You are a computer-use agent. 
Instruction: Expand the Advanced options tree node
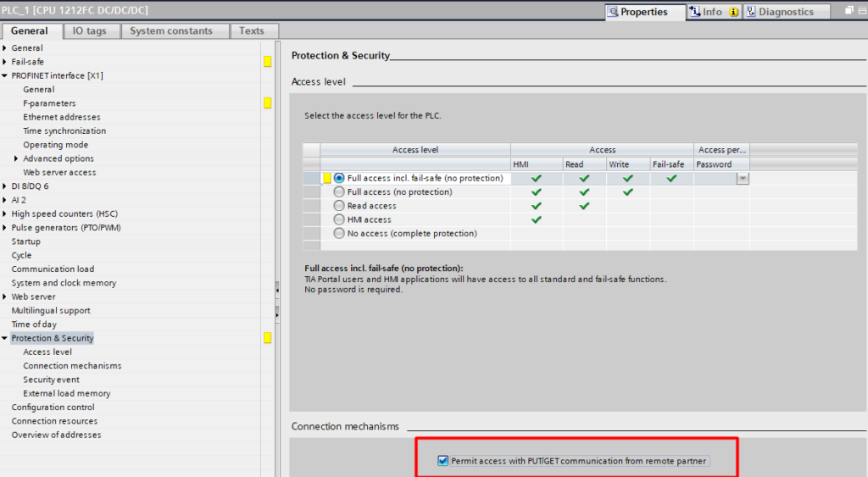pos(16,158)
